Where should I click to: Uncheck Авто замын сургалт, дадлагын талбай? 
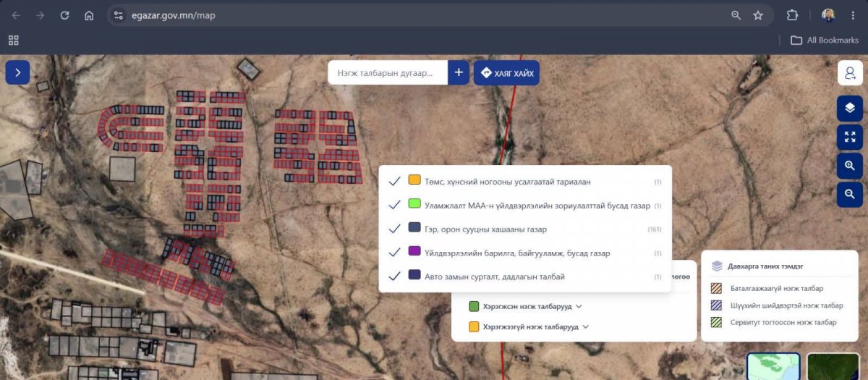point(395,276)
